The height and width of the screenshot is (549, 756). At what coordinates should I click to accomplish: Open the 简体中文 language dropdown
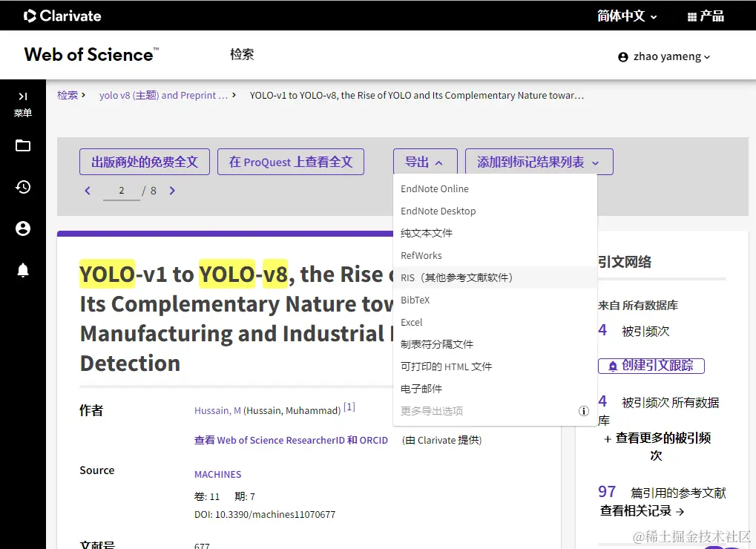coord(627,16)
